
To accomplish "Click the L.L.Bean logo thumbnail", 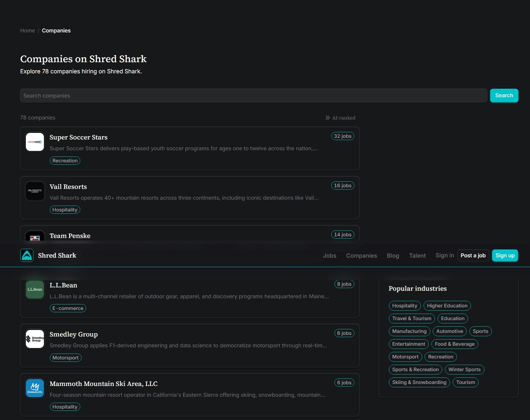I will pyautogui.click(x=35, y=289).
